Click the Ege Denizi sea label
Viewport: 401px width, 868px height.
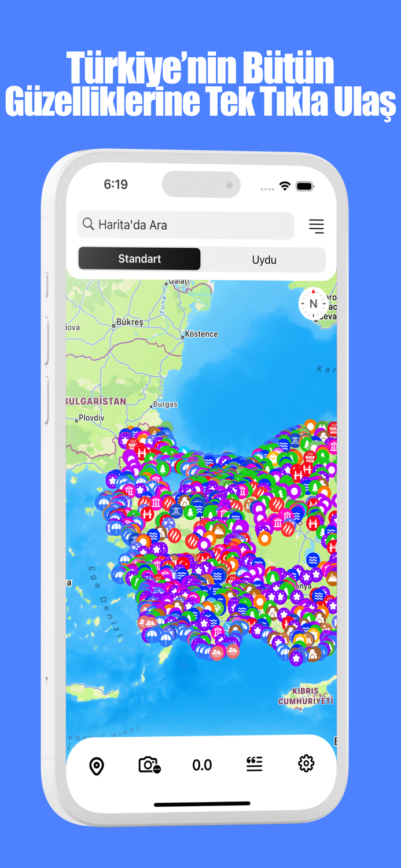[106, 602]
